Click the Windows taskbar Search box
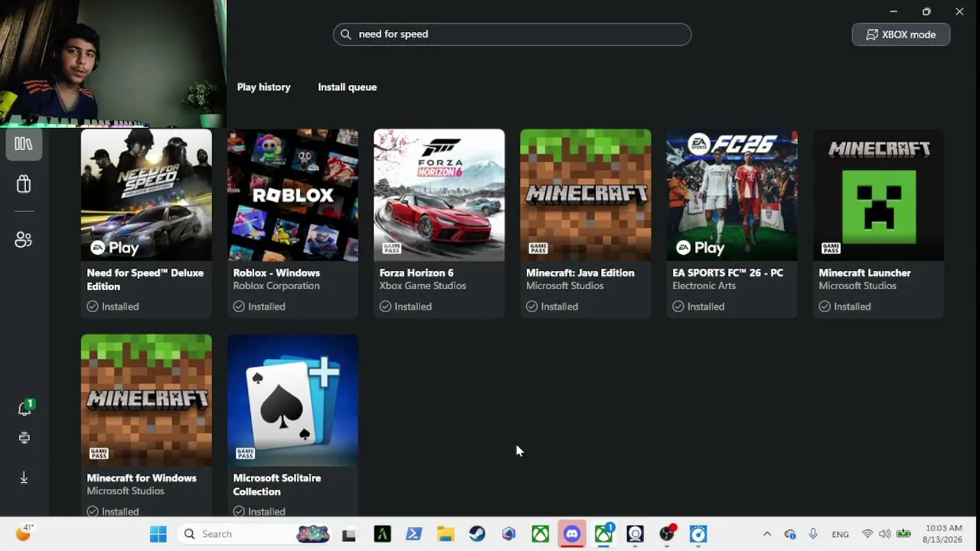Image resolution: width=980 pixels, height=551 pixels. tap(255, 534)
